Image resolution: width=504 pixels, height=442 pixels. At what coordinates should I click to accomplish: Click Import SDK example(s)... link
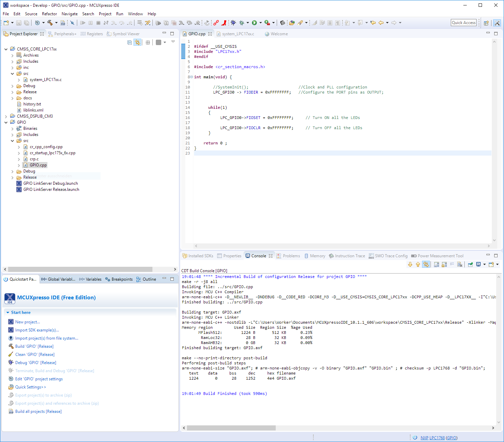[x=37, y=330]
